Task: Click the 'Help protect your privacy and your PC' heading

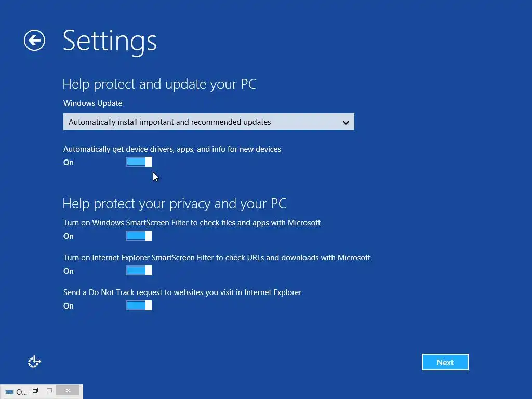Action: (x=175, y=204)
